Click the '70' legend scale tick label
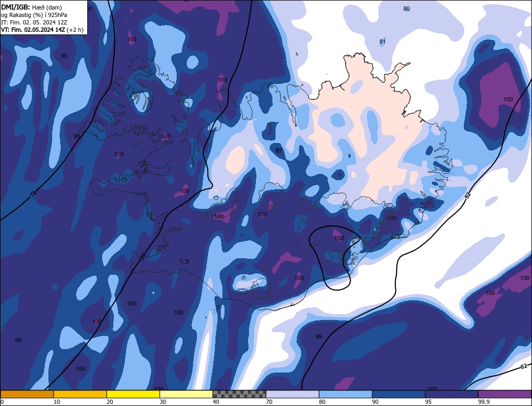 point(269,402)
